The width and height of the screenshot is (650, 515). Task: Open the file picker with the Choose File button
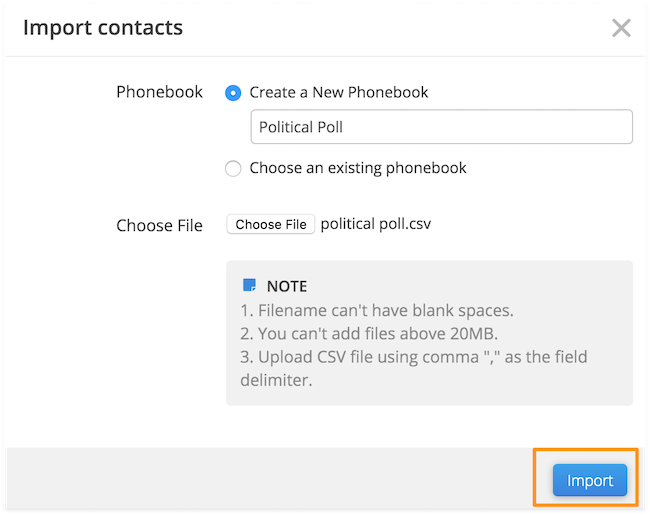click(271, 224)
